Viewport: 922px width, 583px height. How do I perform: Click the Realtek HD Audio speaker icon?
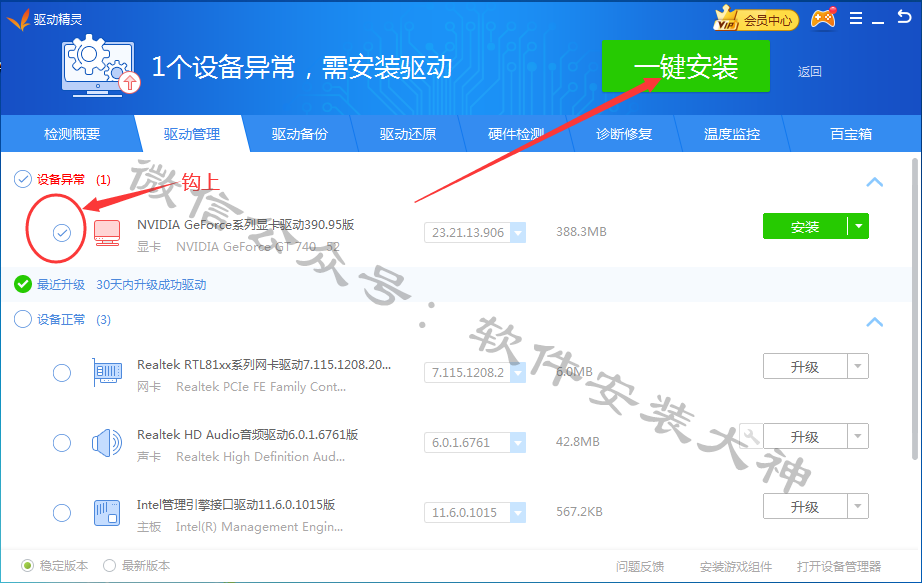pyautogui.click(x=107, y=442)
